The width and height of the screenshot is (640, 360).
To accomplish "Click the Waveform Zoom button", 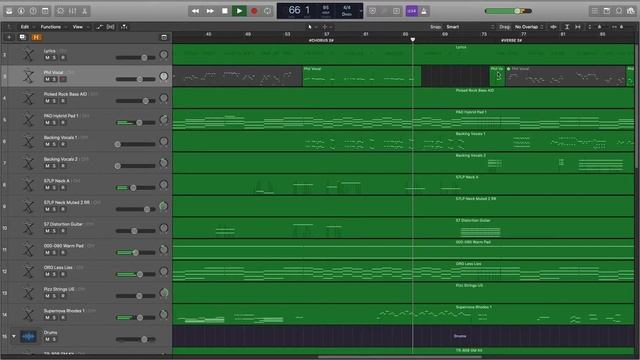I will [x=553, y=27].
